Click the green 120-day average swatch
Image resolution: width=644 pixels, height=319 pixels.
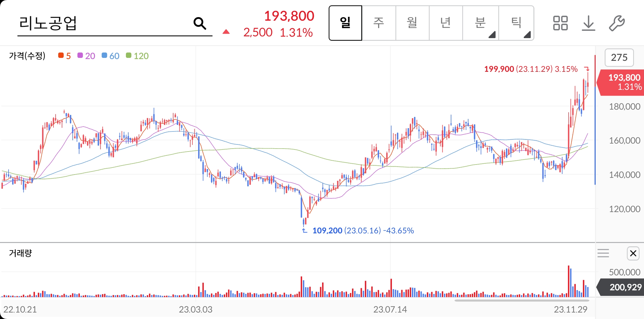129,56
